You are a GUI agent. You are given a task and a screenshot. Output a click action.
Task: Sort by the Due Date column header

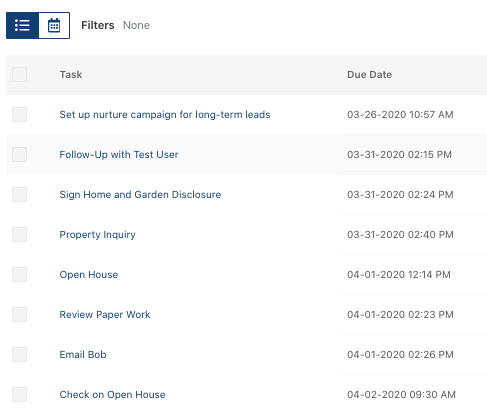click(369, 75)
